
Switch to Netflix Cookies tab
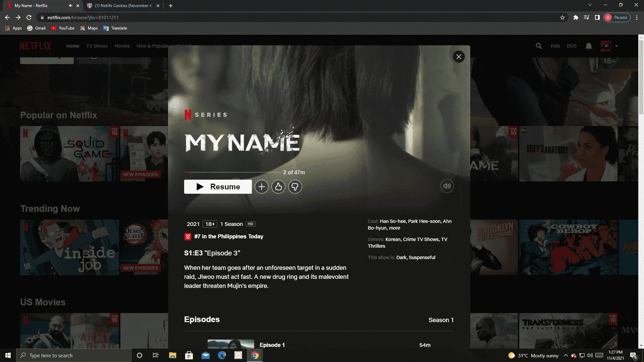point(123,6)
